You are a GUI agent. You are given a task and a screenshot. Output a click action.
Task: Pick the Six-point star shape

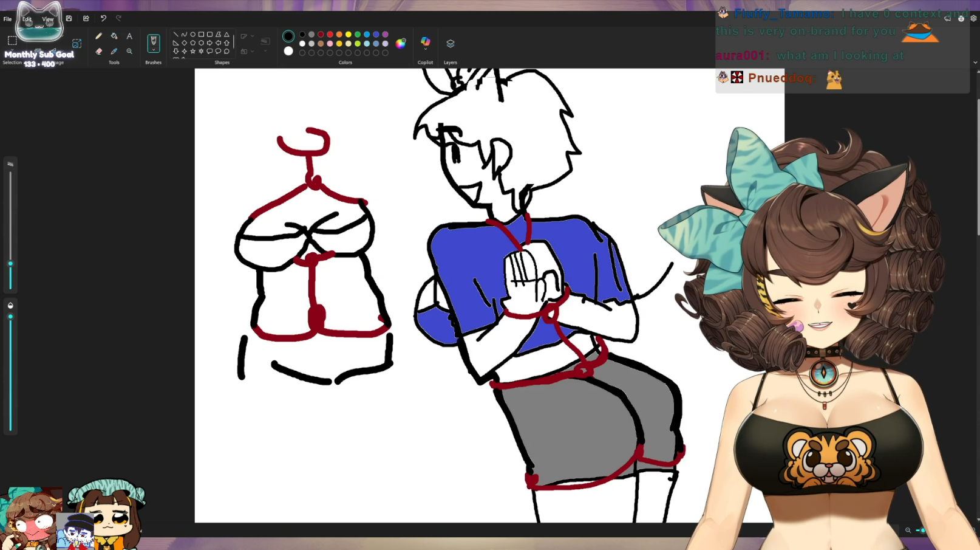[x=201, y=52]
